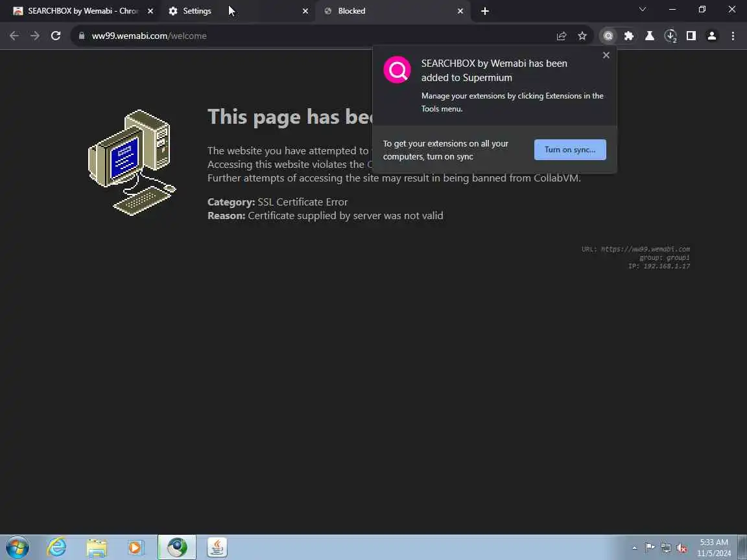The height and width of the screenshot is (560, 747).
Task: Share this page icon
Action: click(x=561, y=36)
